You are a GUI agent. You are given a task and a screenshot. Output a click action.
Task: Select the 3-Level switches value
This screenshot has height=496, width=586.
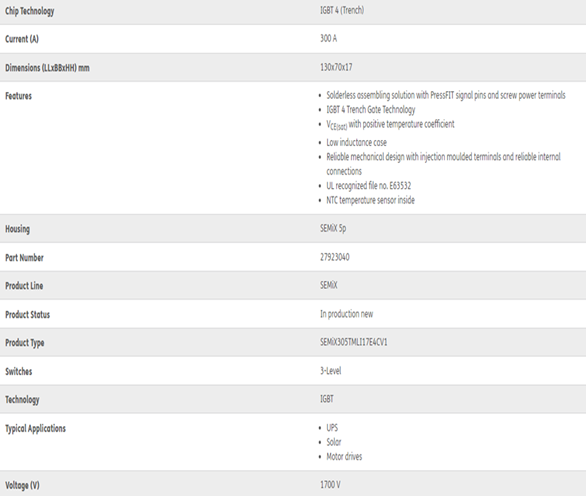331,371
